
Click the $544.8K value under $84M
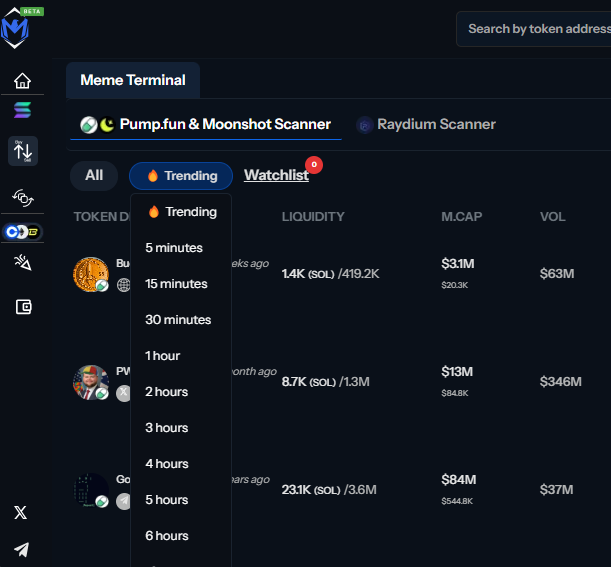coord(457,501)
